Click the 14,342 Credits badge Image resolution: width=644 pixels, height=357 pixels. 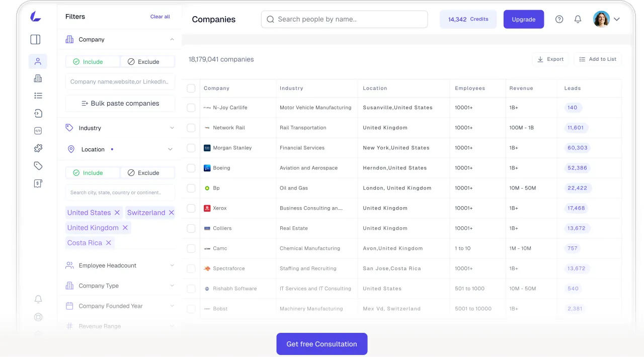point(468,19)
